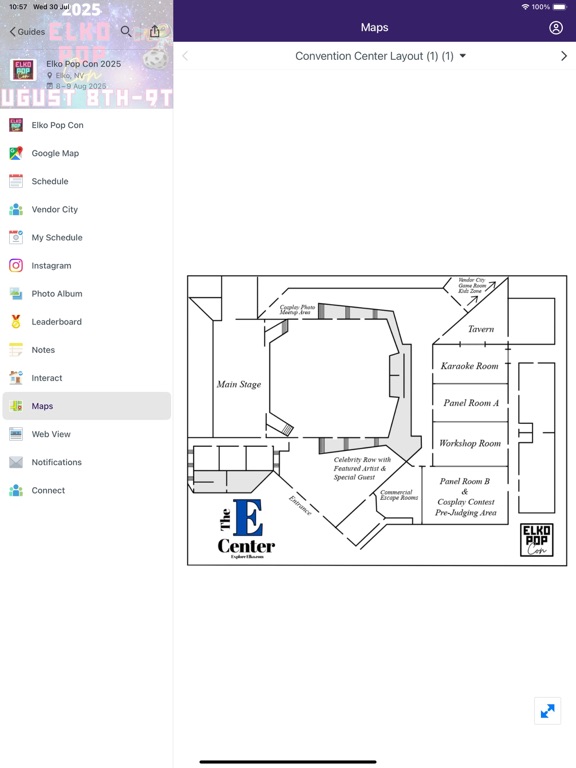Viewport: 576px width, 768px height.
Task: Click the Leaderboard medal icon
Action: tap(16, 322)
